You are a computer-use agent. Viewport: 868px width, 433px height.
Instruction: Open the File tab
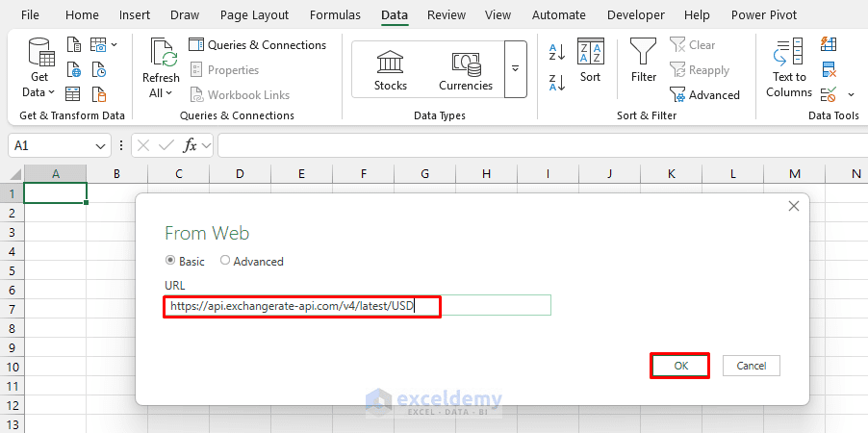[x=29, y=15]
